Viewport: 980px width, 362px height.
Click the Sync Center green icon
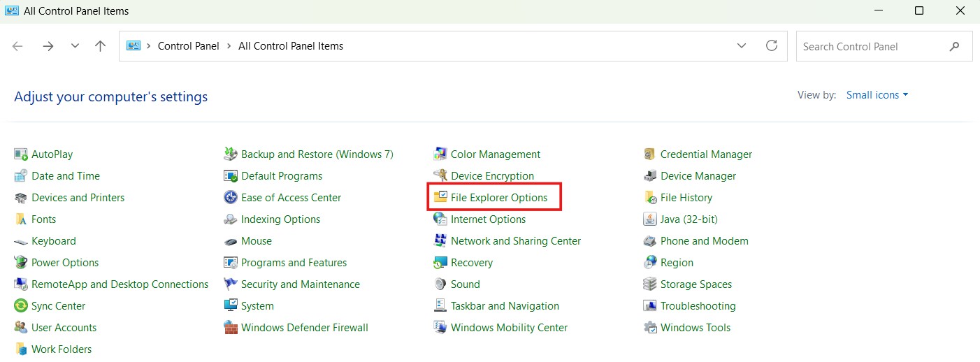click(20, 306)
